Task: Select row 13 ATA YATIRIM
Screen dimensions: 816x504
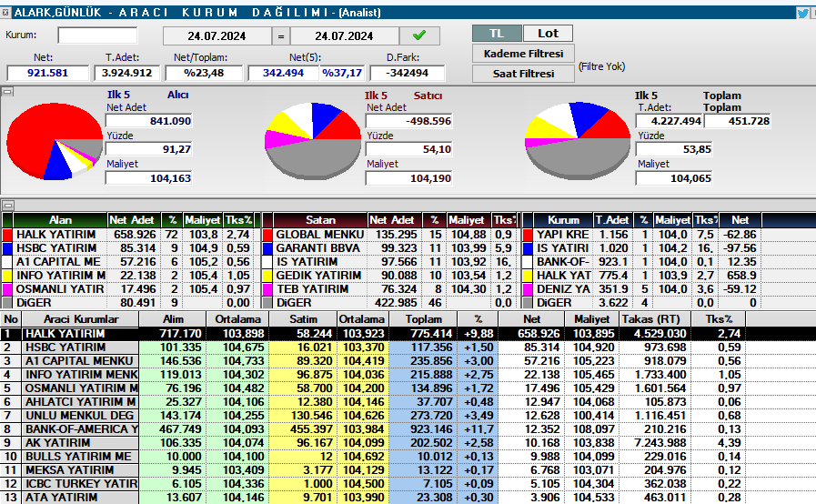Action: [408, 498]
